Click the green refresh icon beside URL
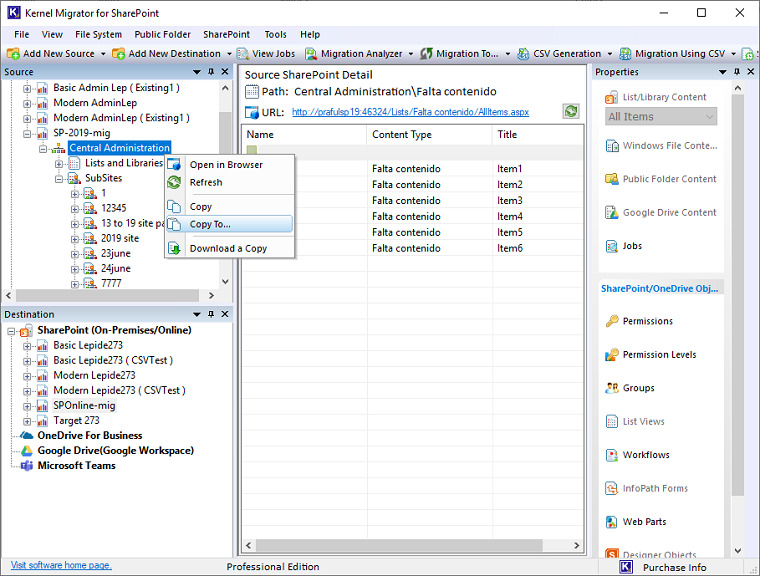This screenshot has height=576, width=760. pyautogui.click(x=571, y=111)
